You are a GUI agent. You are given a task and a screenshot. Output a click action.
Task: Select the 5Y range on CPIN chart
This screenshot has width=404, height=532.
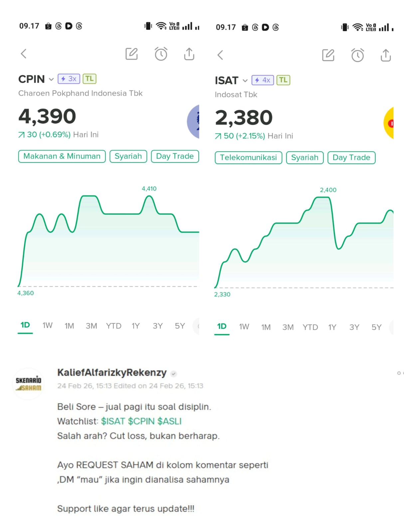[x=180, y=326]
